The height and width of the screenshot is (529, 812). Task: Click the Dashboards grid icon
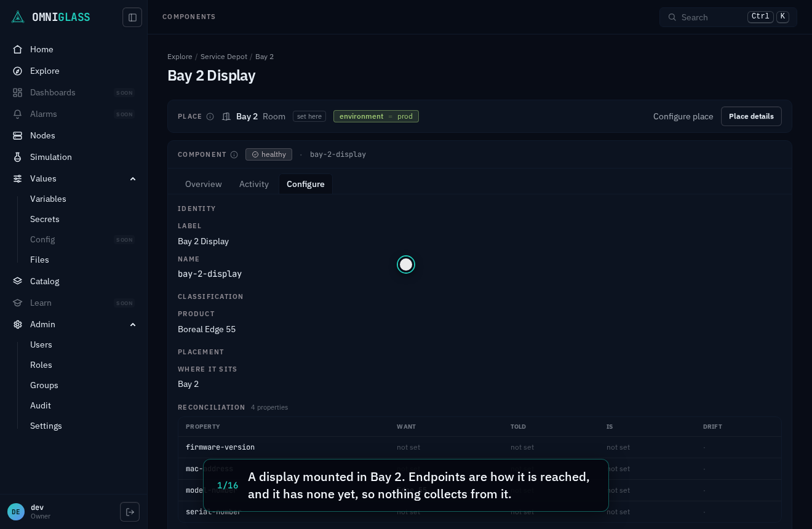pyautogui.click(x=18, y=92)
